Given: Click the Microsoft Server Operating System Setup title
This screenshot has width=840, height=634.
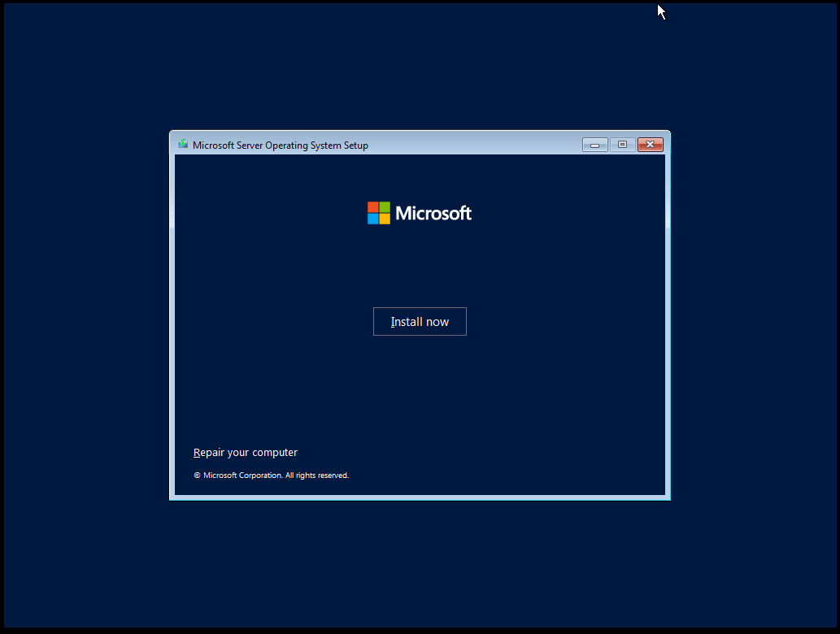Looking at the screenshot, I should click(281, 145).
